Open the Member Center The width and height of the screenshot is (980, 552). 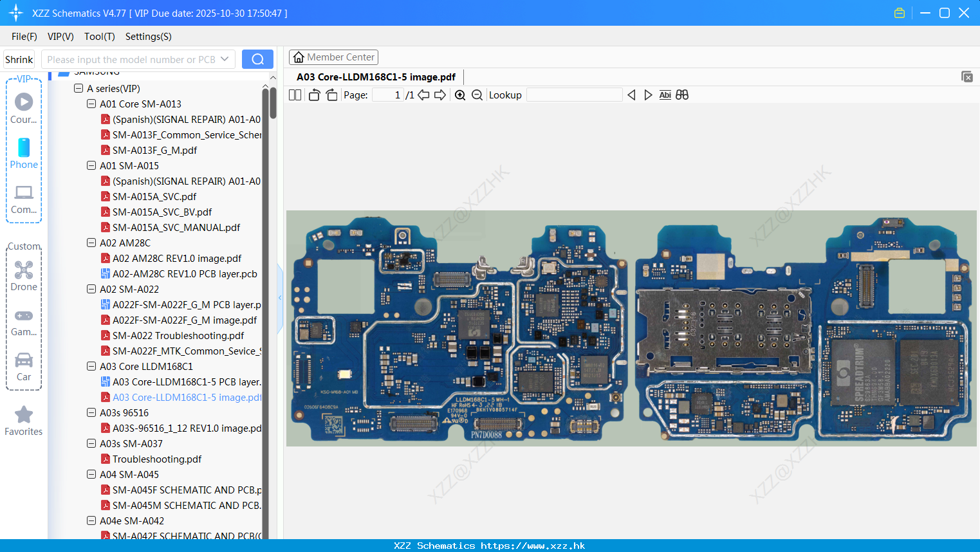333,57
